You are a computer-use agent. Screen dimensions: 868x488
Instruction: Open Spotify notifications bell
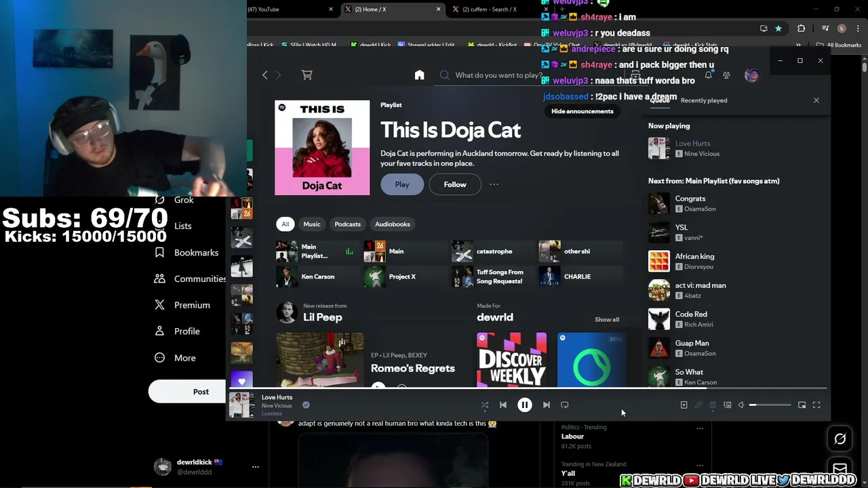coord(708,75)
